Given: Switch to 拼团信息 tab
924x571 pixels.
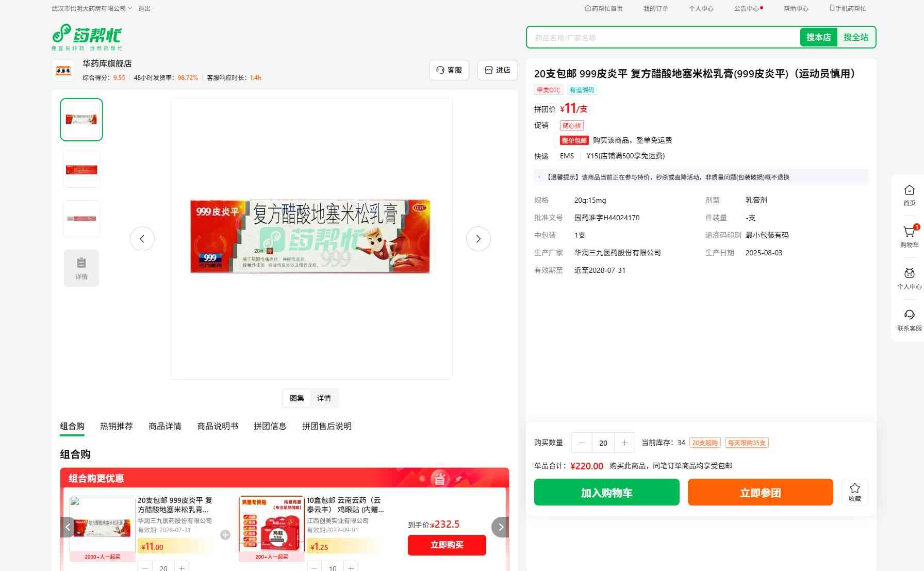Looking at the screenshot, I should coord(270,426).
